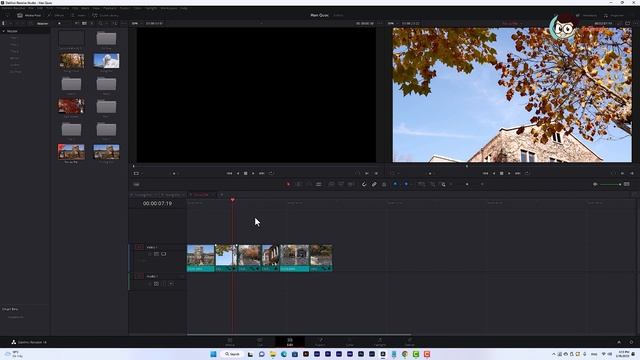Jump to last frame in timeline viewer
The width and height of the screenshot is (640, 360).
[x=518, y=173]
